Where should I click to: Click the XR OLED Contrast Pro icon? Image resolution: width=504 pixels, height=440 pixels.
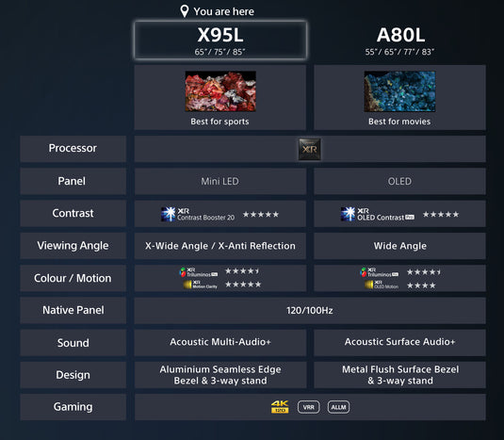(378, 215)
